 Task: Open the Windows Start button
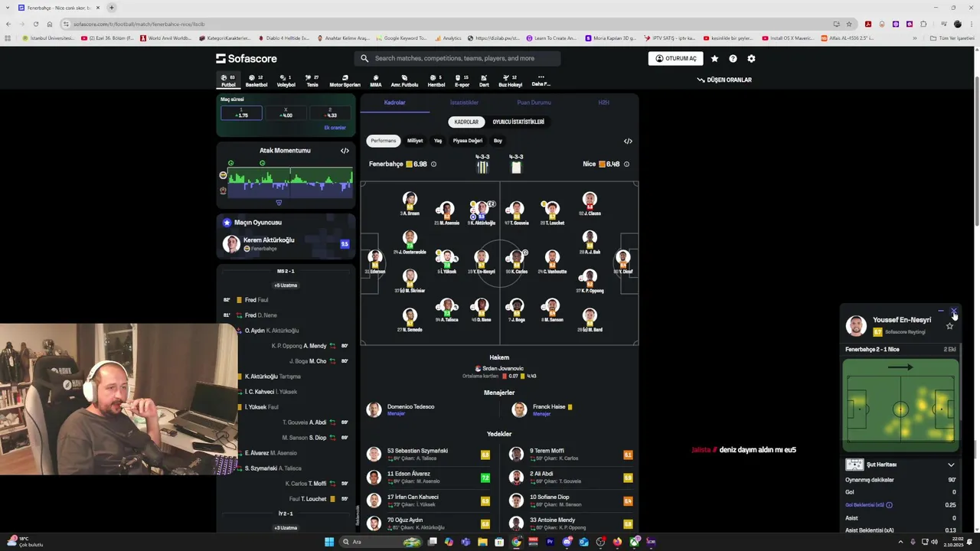click(x=329, y=542)
